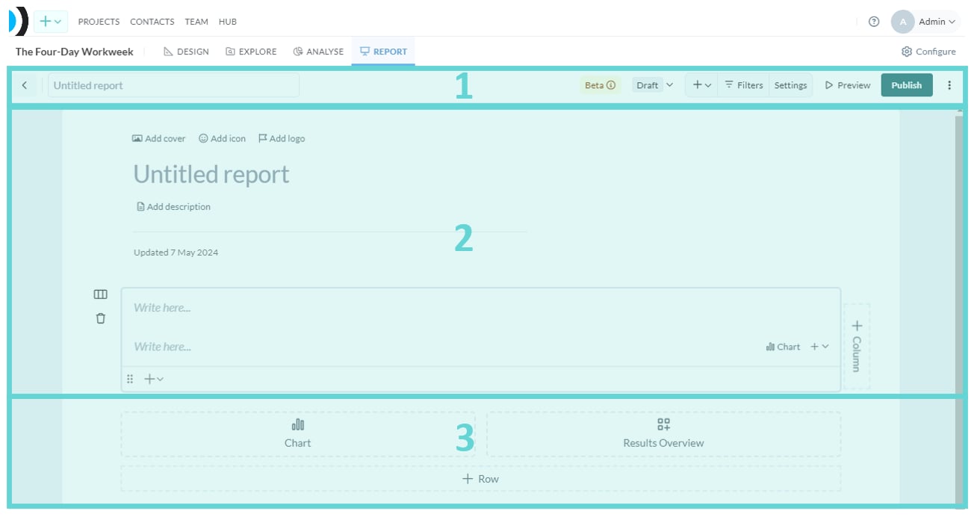Click the columns layout icon left of row
The image size is (980, 517).
click(101, 294)
